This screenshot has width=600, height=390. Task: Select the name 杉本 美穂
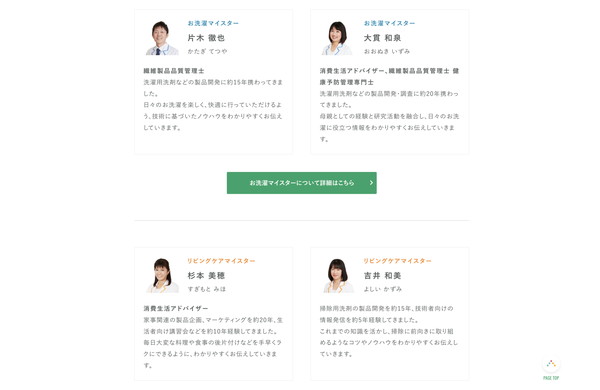(206, 276)
